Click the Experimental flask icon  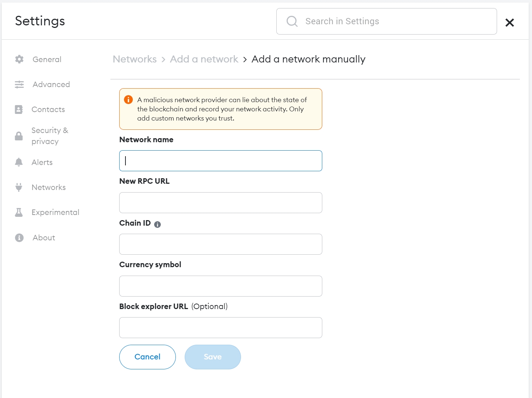(19, 212)
